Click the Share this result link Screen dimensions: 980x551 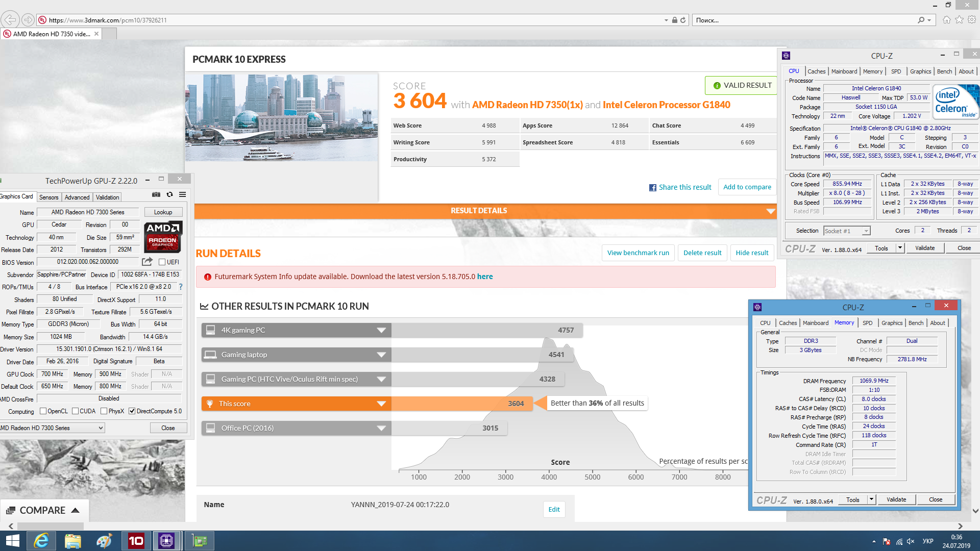[x=685, y=187]
